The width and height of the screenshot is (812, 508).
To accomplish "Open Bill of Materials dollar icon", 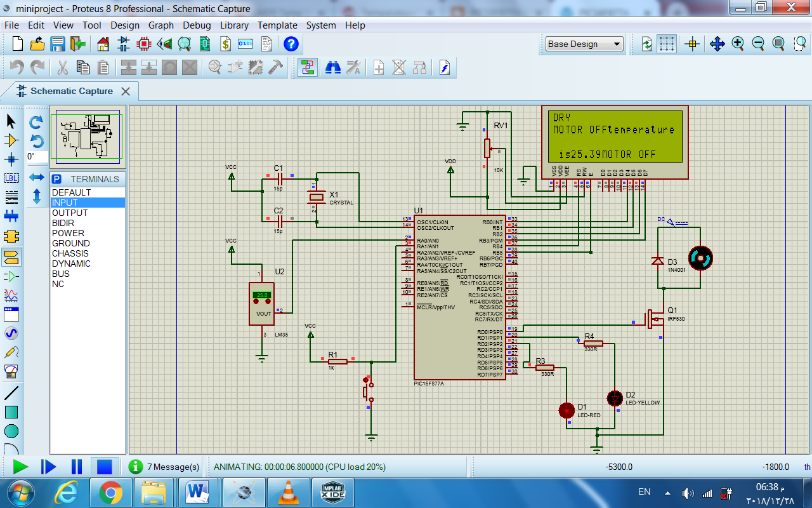I will point(225,44).
